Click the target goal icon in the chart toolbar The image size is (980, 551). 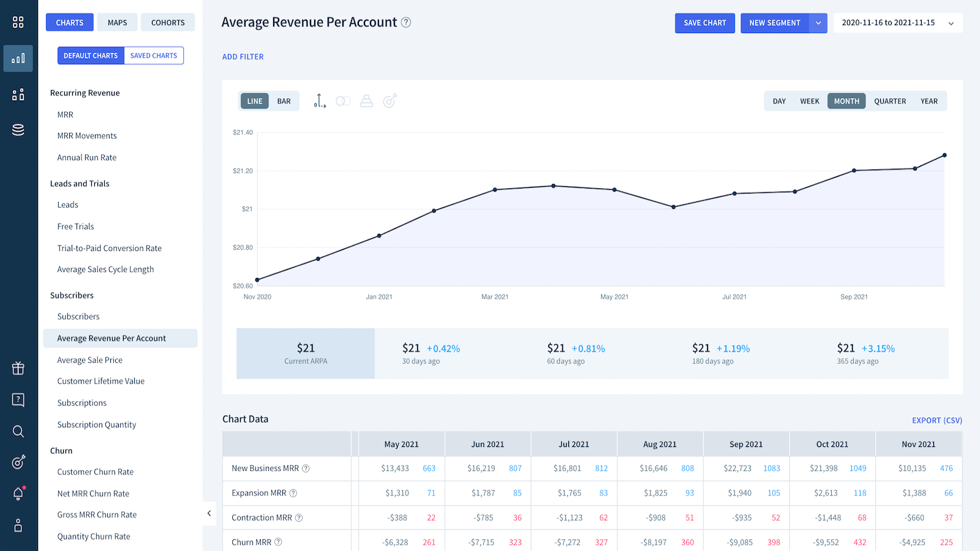[390, 101]
